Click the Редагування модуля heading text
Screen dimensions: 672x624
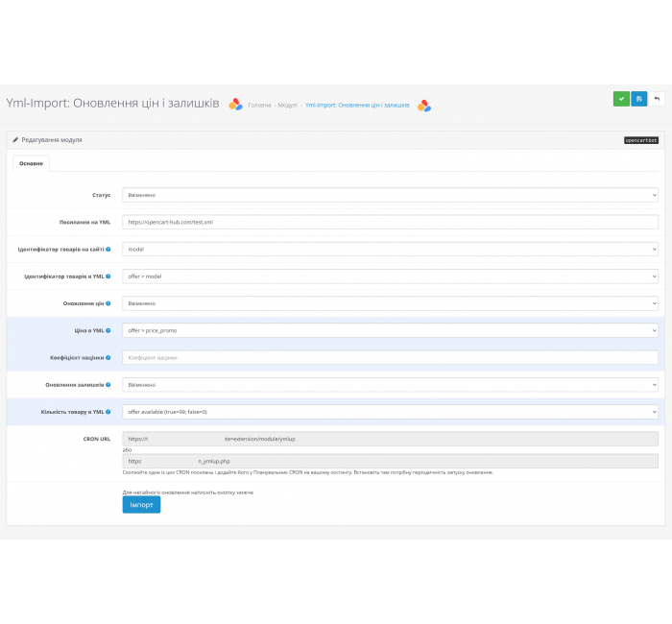tap(52, 140)
